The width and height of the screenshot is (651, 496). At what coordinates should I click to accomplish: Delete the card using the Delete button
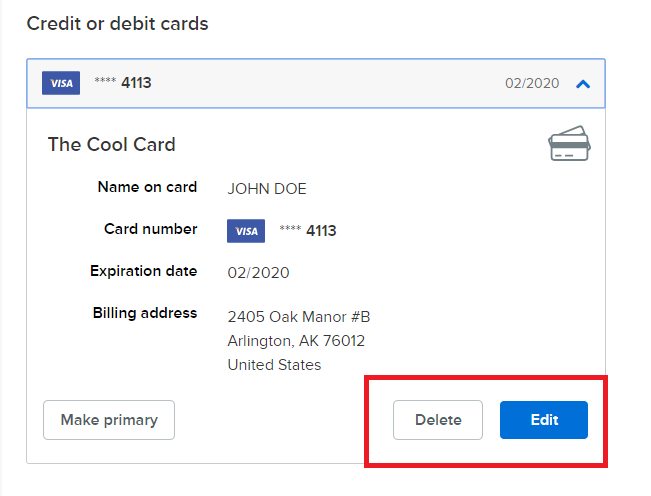tap(438, 420)
